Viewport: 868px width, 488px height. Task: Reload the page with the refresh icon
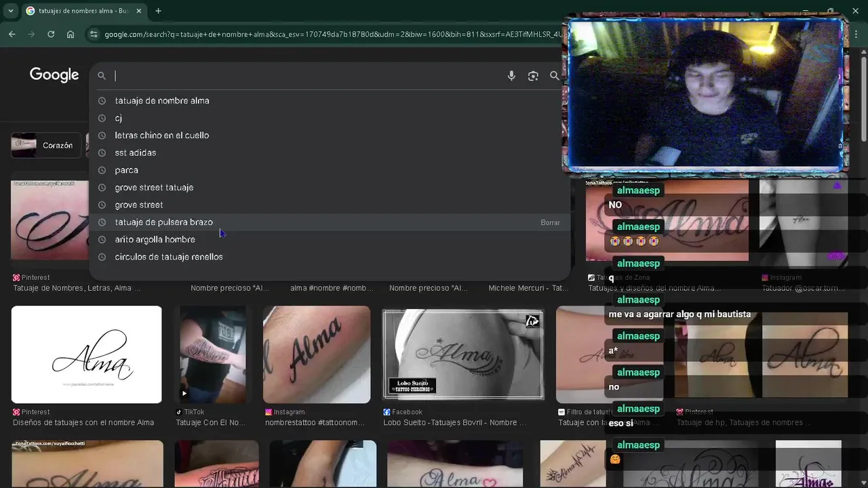[51, 34]
